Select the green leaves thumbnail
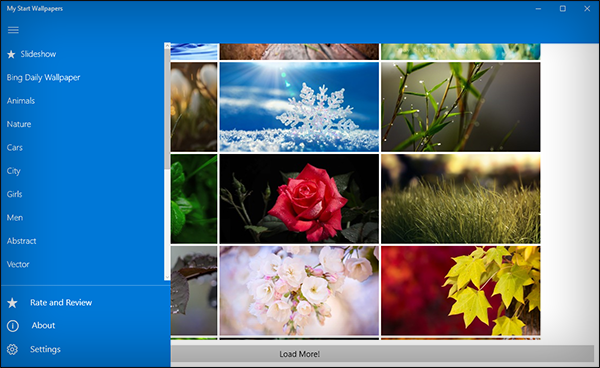 [x=194, y=199]
